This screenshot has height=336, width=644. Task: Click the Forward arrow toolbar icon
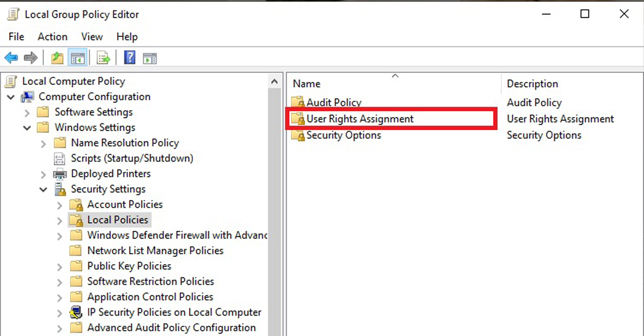point(30,58)
